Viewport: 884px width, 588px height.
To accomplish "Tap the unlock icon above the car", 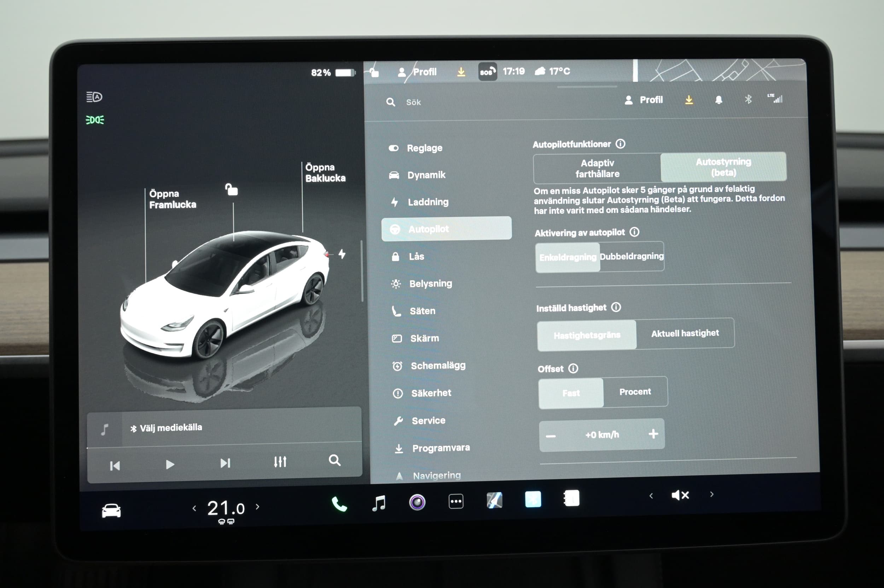I will click(231, 190).
